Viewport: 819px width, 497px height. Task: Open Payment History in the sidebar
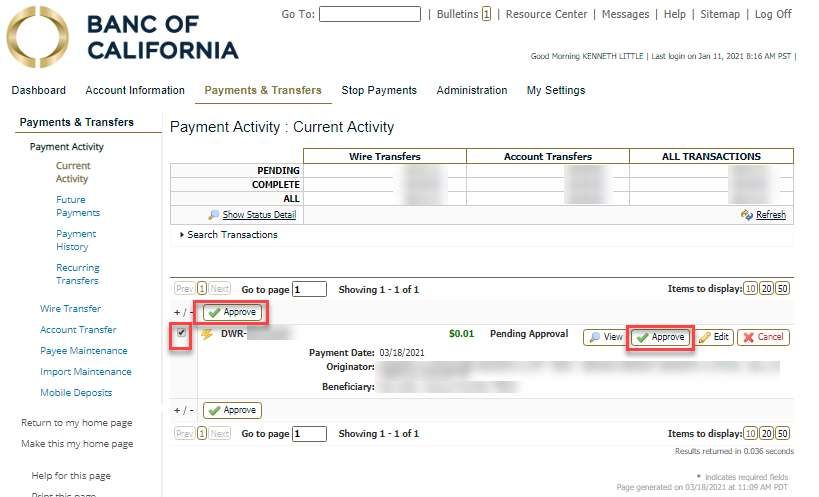click(x=76, y=240)
